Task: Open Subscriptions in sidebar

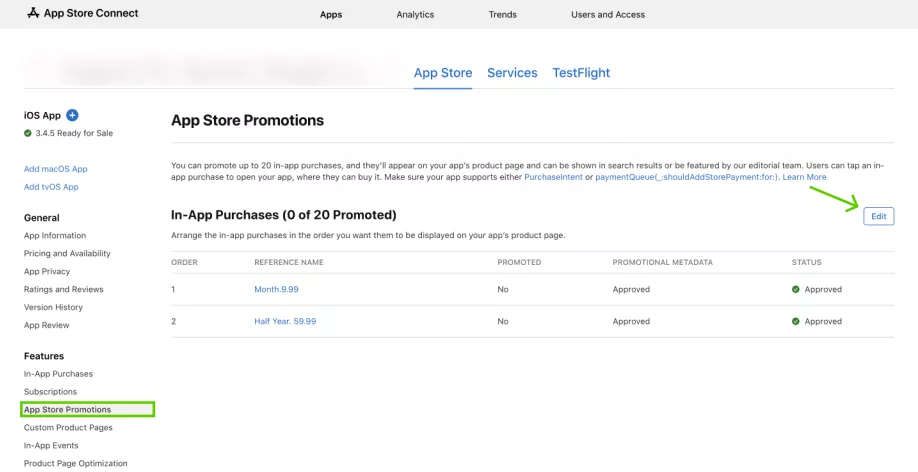Action: 50,392
